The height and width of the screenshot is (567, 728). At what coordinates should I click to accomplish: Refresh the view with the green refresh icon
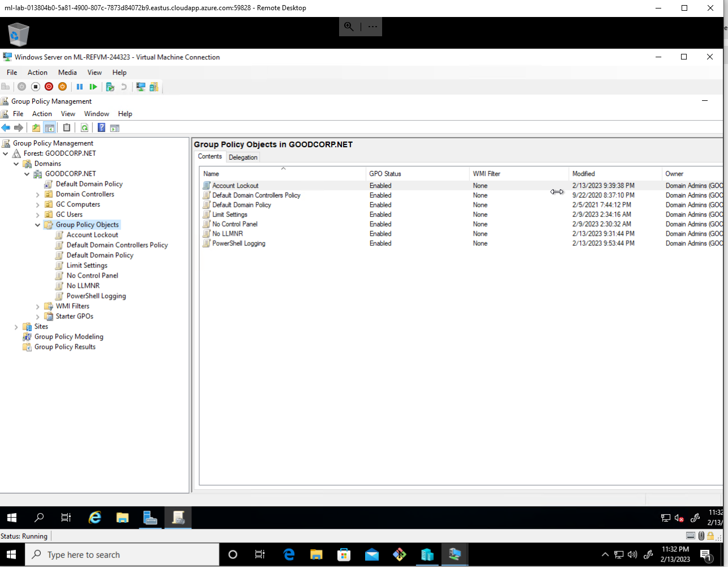tap(84, 128)
